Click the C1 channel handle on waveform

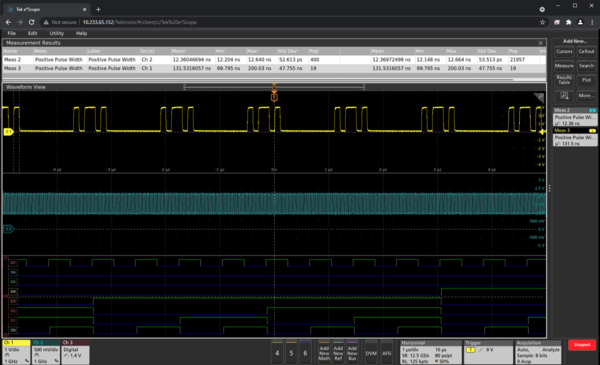tap(8, 132)
